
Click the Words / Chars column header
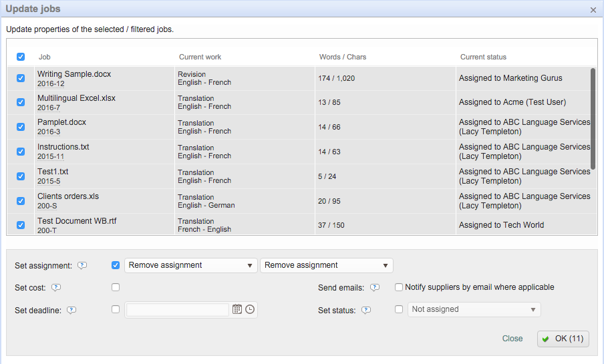pyautogui.click(x=343, y=57)
